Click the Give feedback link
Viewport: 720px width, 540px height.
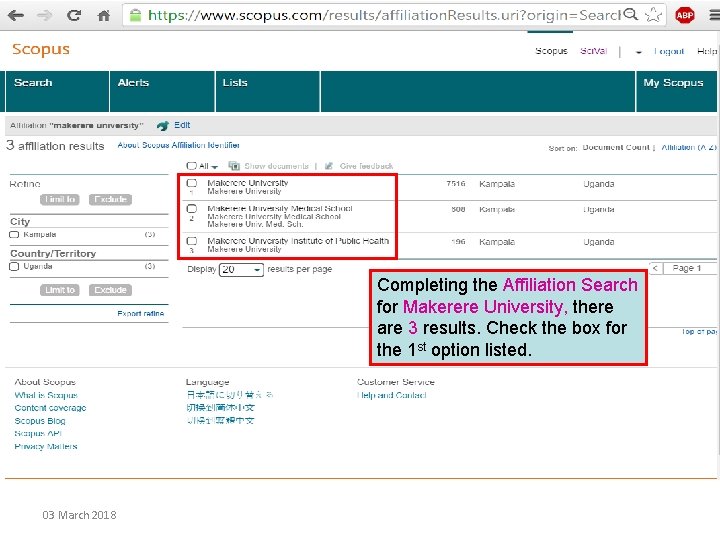[x=366, y=166]
